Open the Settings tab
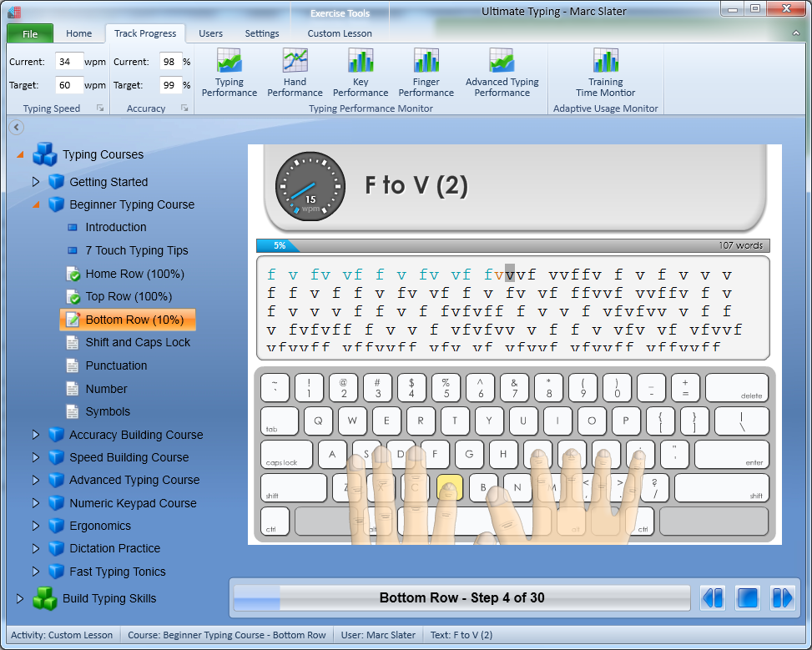 point(261,33)
